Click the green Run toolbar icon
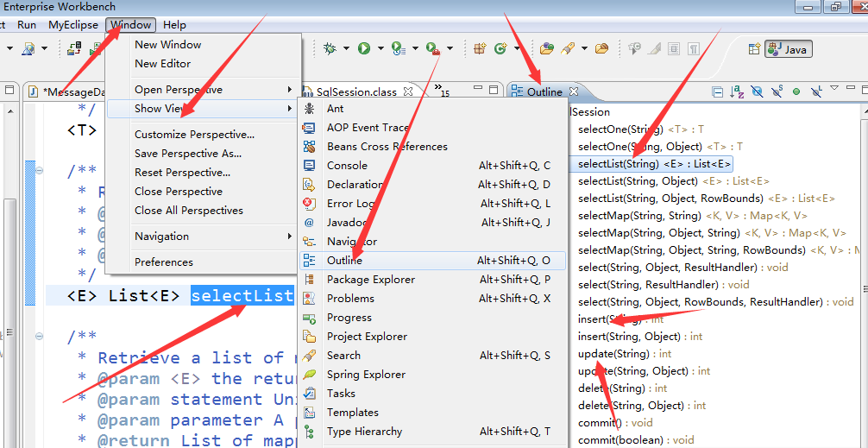Image resolution: width=868 pixels, height=448 pixels. click(x=364, y=48)
